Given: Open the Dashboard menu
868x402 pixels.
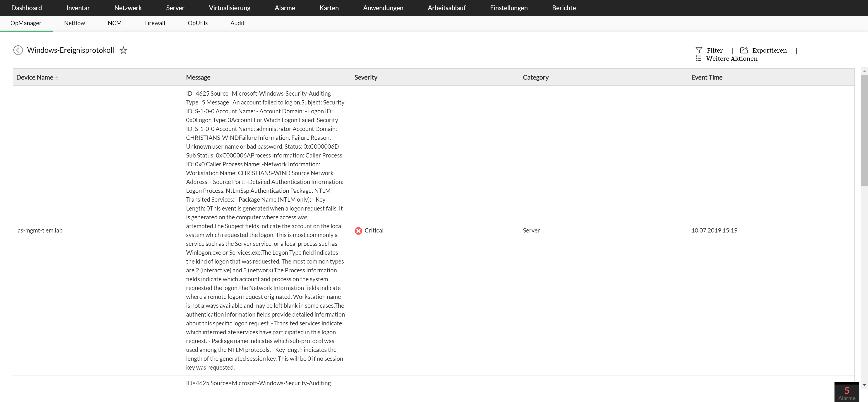Looking at the screenshot, I should click(x=27, y=8).
